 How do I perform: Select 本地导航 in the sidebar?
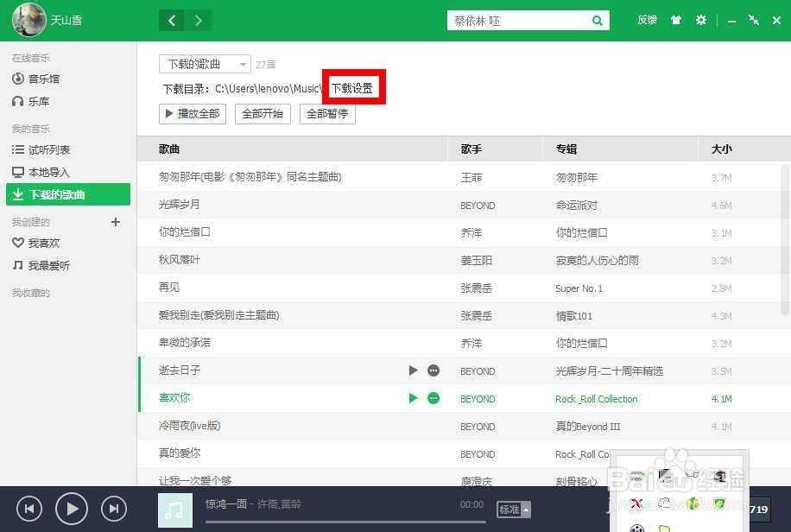point(41,172)
